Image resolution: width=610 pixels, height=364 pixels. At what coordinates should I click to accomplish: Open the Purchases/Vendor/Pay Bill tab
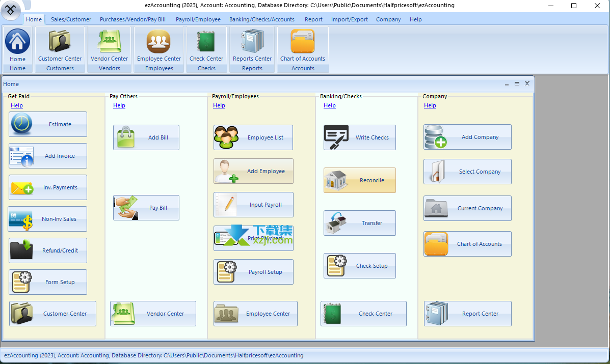pos(132,19)
